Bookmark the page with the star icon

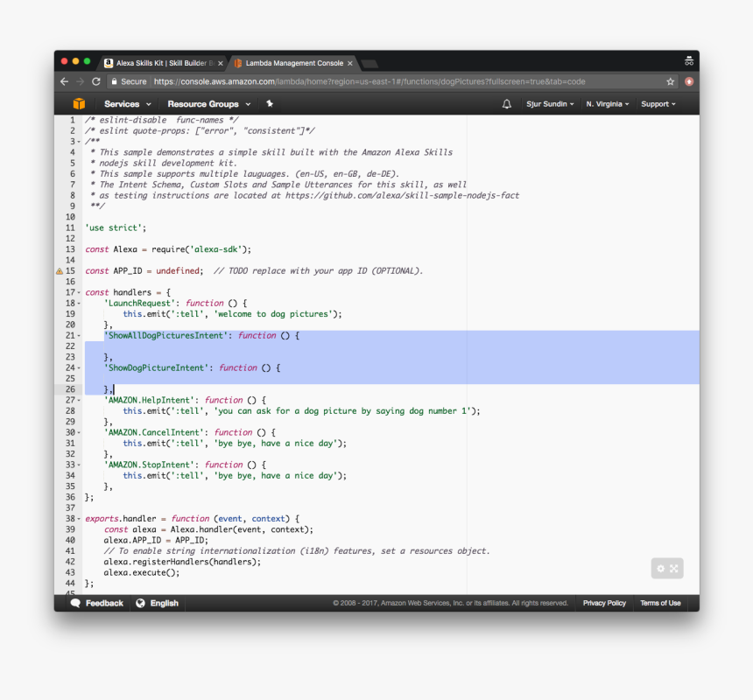(671, 81)
